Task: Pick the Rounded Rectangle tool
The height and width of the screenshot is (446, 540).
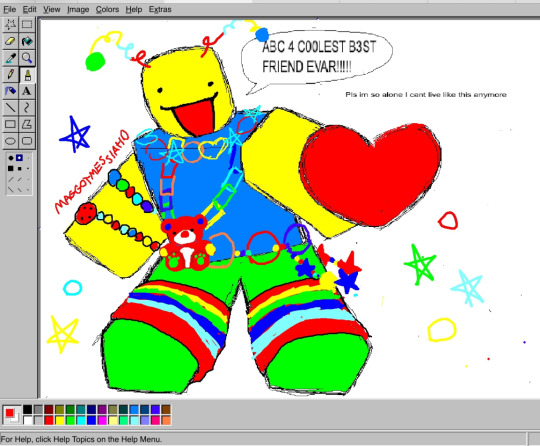Action: [x=27, y=141]
